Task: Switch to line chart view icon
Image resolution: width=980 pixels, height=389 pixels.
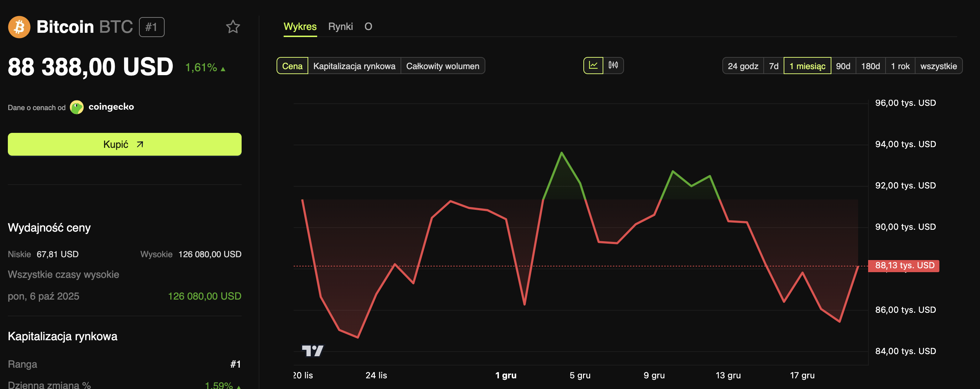Action: tap(593, 66)
